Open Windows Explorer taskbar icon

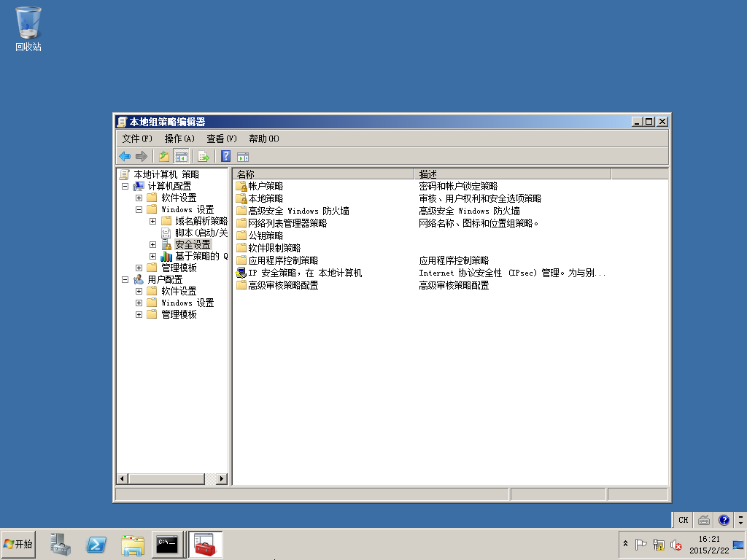tap(133, 544)
